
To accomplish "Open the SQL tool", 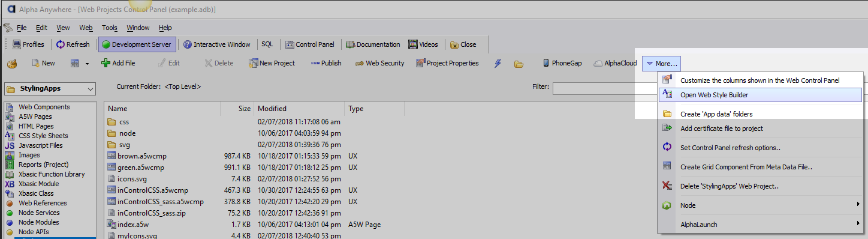I will [267, 44].
